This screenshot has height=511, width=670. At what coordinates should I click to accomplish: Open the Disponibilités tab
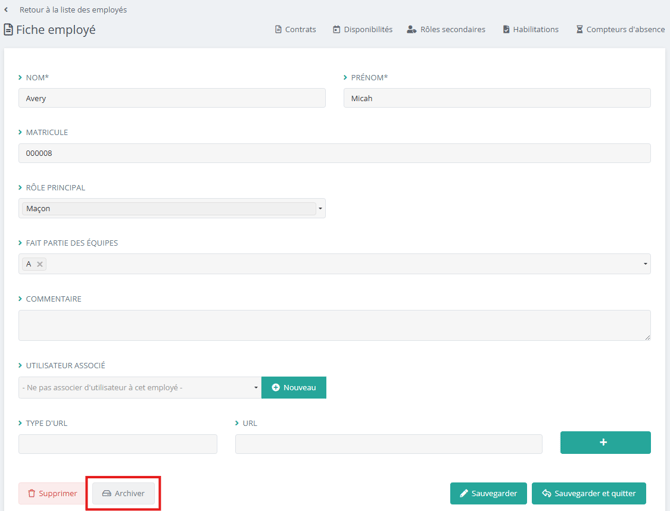(x=362, y=30)
